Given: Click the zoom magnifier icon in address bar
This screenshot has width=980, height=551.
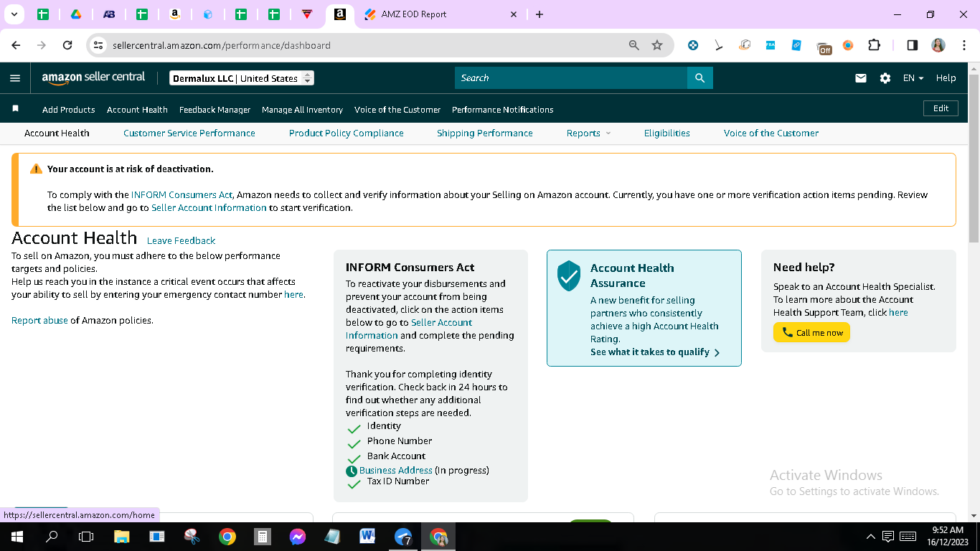Looking at the screenshot, I should pyautogui.click(x=634, y=45).
